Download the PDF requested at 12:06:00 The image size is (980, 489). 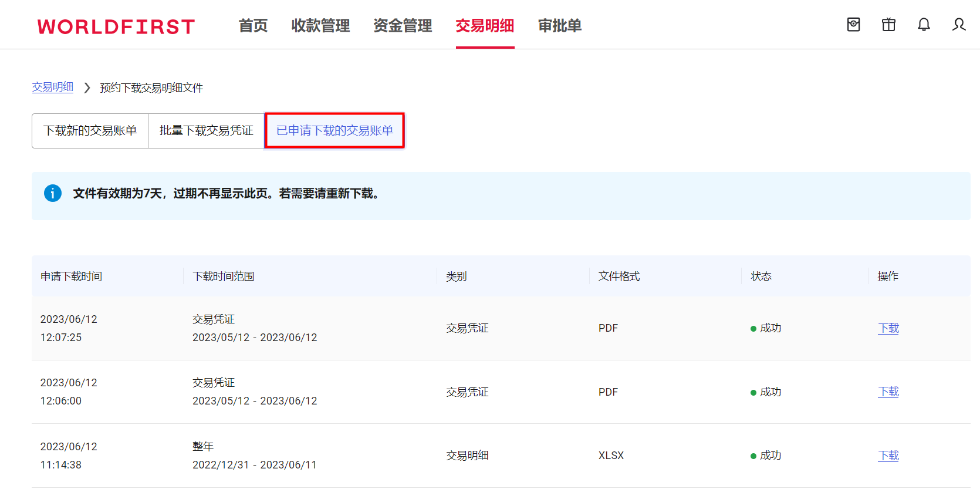coord(888,392)
